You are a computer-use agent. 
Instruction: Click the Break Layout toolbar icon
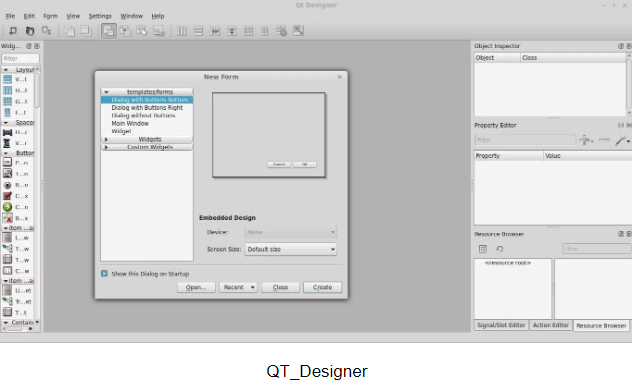(282, 31)
